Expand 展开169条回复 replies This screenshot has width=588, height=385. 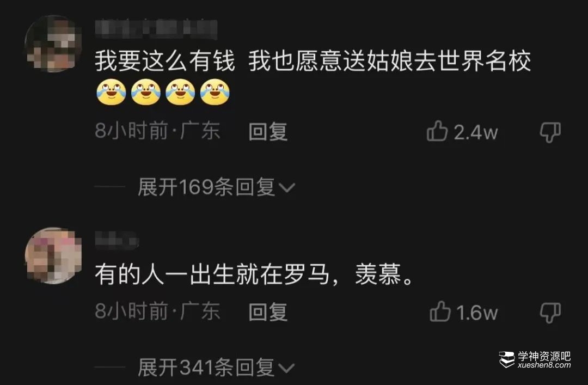click(x=216, y=187)
